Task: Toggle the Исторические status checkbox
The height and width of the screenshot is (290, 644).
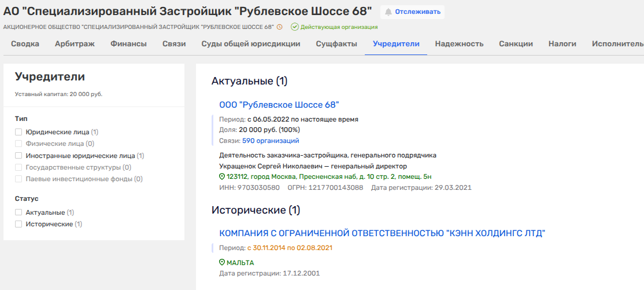Action: pos(19,224)
